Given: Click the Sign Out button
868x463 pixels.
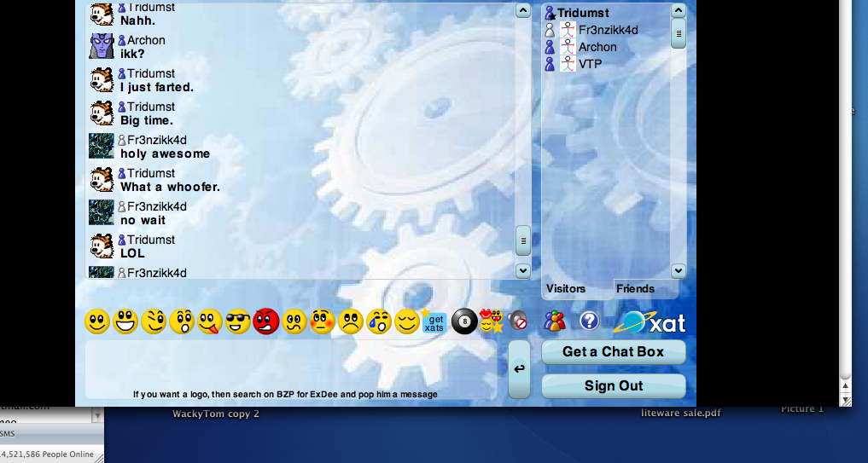Looking at the screenshot, I should click(x=614, y=385).
